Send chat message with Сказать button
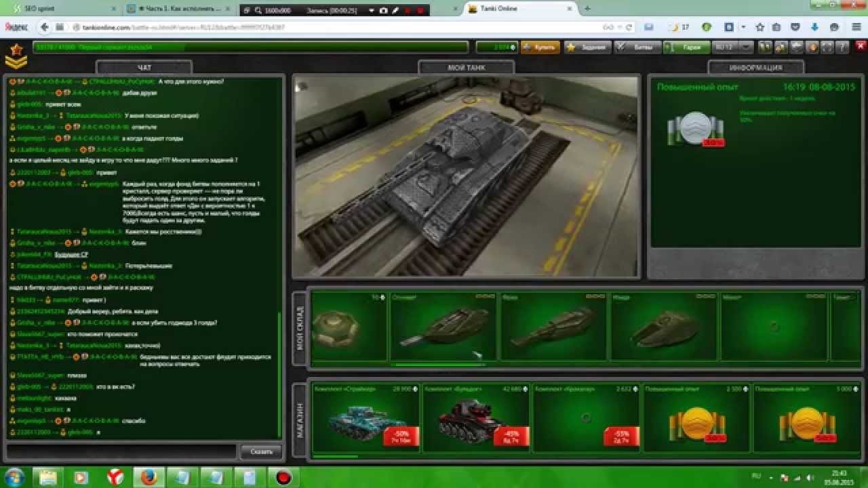The image size is (868, 488). click(261, 451)
